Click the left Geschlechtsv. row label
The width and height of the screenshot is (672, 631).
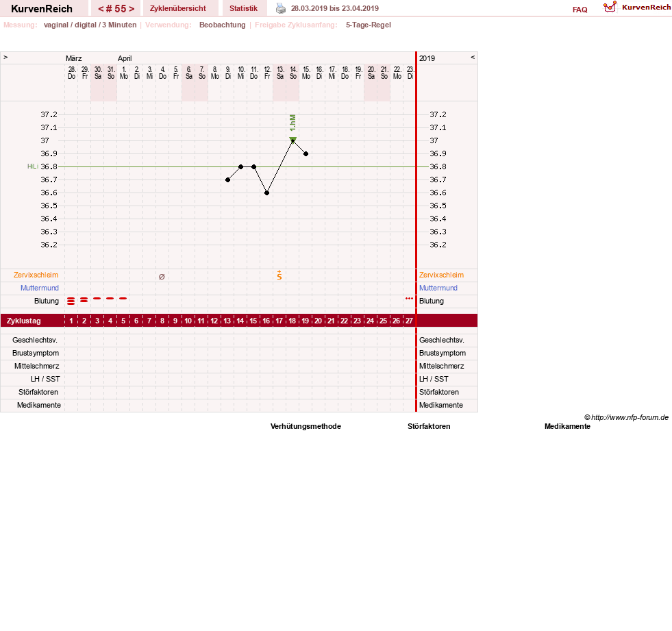click(35, 340)
